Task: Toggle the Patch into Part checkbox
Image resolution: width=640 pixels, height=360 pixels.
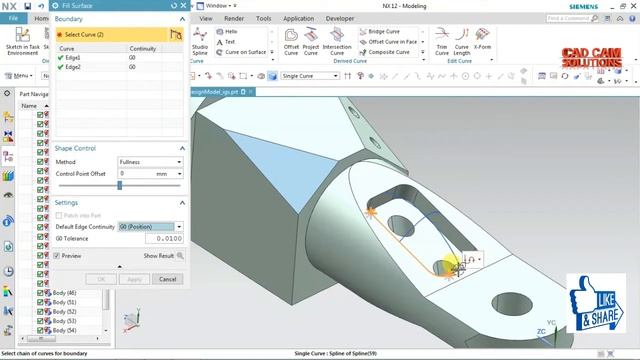Action: coord(59,216)
